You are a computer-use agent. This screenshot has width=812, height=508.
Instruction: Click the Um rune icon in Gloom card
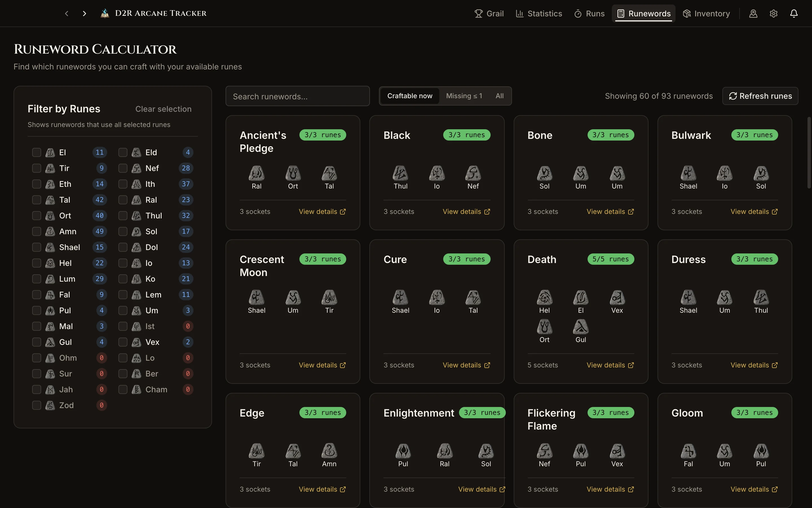(x=724, y=451)
